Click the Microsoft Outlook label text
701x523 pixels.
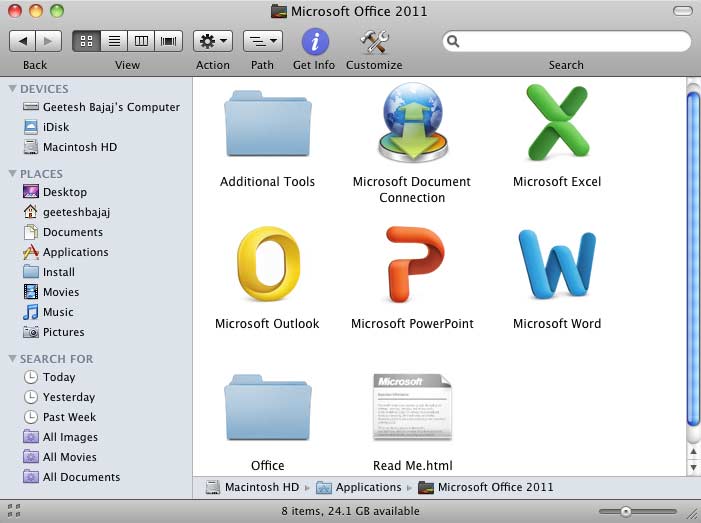click(x=267, y=324)
